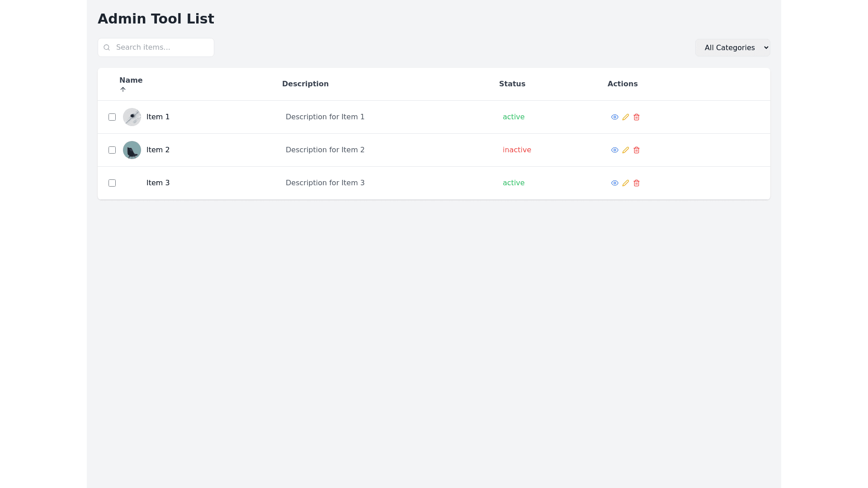Open Item 3 view with eye icon
The width and height of the screenshot is (868, 488).
click(614, 183)
